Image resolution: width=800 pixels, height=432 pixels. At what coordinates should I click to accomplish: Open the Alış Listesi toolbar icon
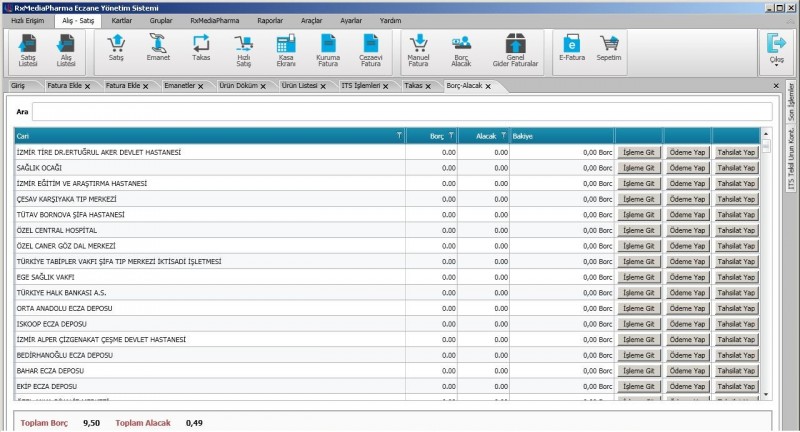click(67, 48)
